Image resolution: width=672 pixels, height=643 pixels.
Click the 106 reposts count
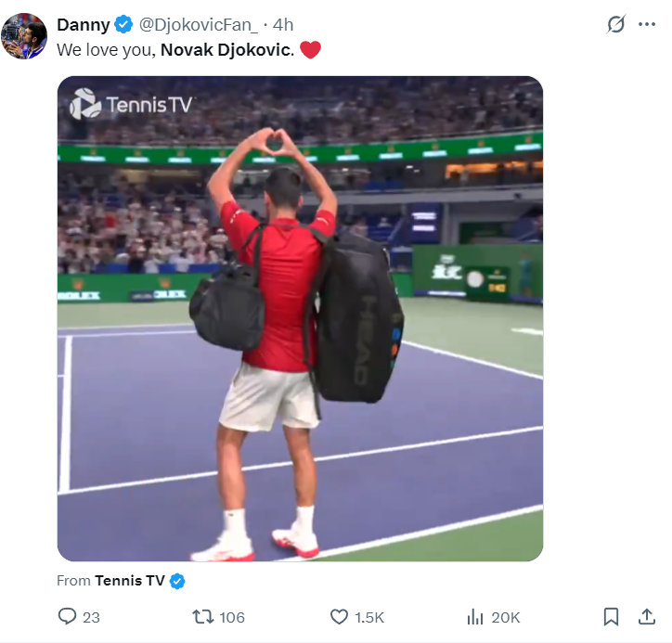tap(232, 617)
